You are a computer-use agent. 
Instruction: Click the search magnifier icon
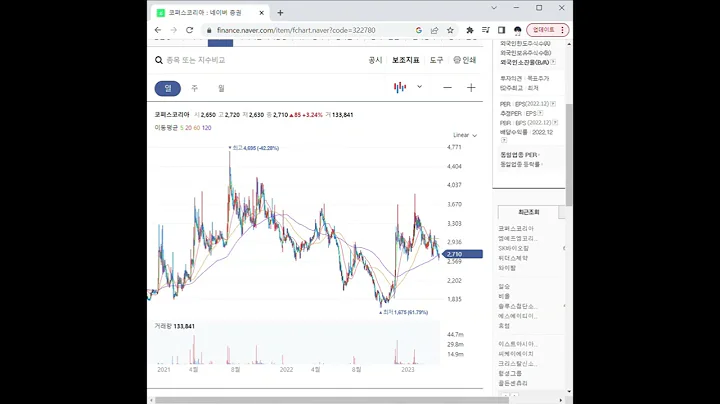(159, 60)
